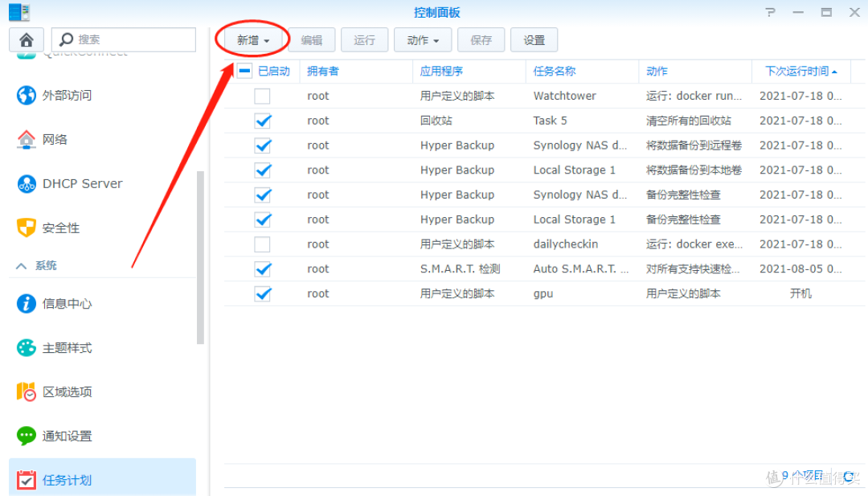Image resolution: width=868 pixels, height=496 pixels.
Task: Open Regional Options map icon
Action: pos(26,392)
